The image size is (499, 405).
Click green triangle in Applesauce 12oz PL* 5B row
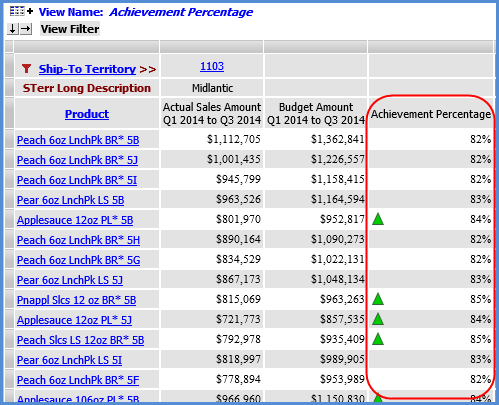click(x=378, y=219)
